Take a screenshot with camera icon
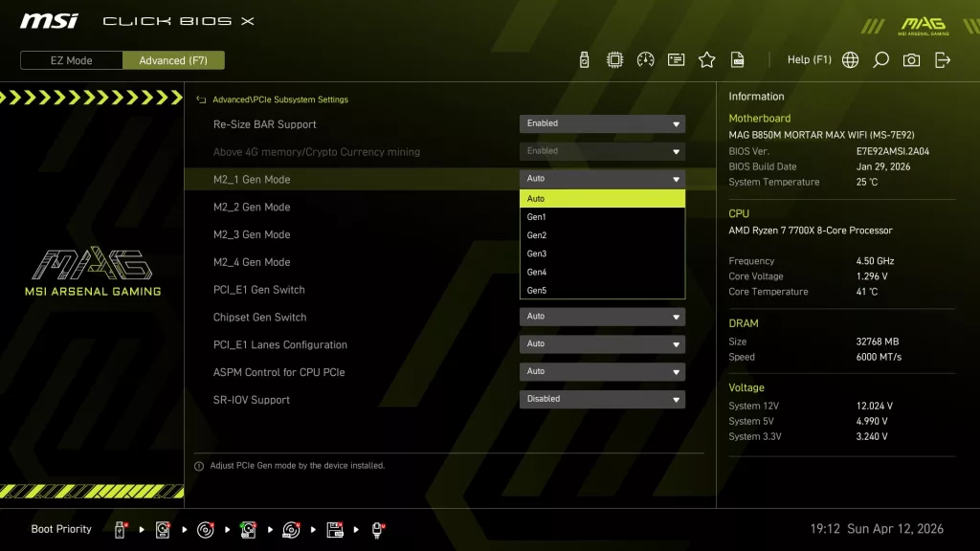This screenshot has width=980, height=551. (911, 60)
